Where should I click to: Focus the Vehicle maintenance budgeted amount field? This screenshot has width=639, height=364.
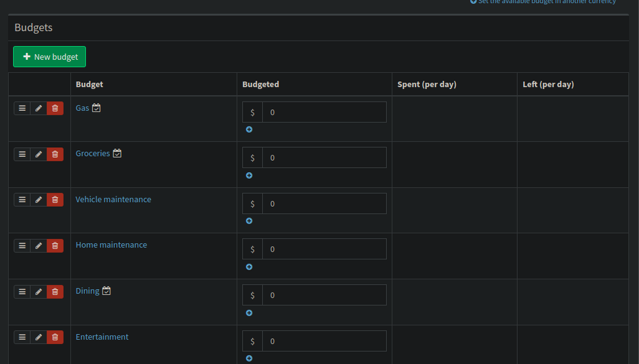coord(324,204)
